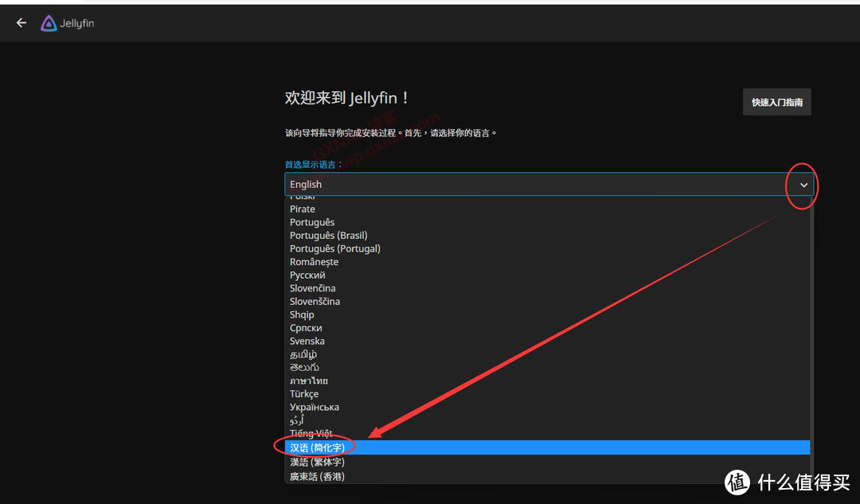The height and width of the screenshot is (504, 860).
Task: Pick Slovenčina from the list
Action: pos(547,288)
